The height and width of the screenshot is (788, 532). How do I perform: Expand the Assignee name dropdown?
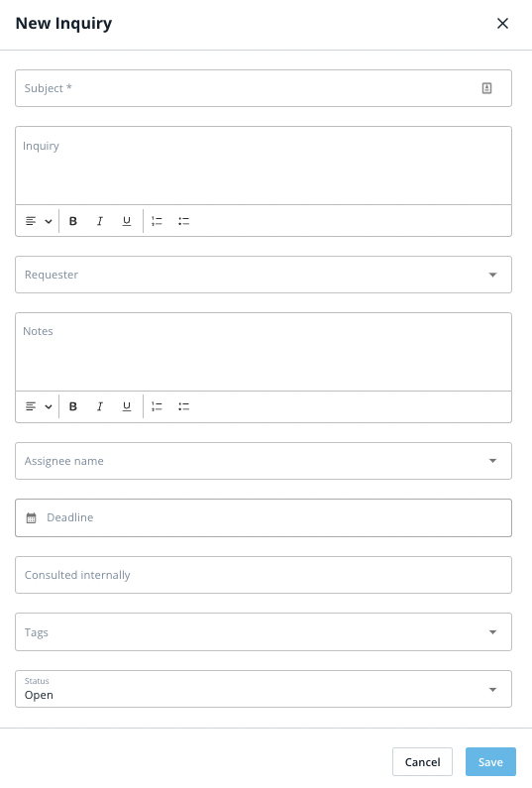point(264,461)
